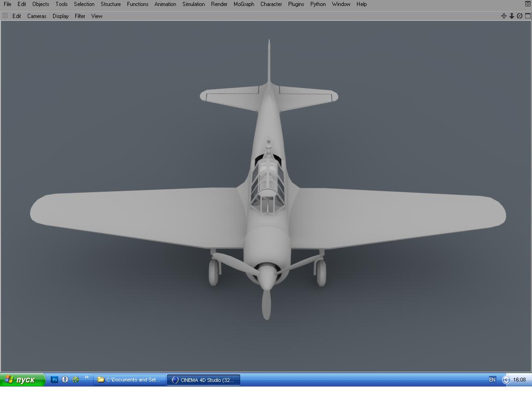
Task: Open the MoGraph menu
Action: coord(244,4)
